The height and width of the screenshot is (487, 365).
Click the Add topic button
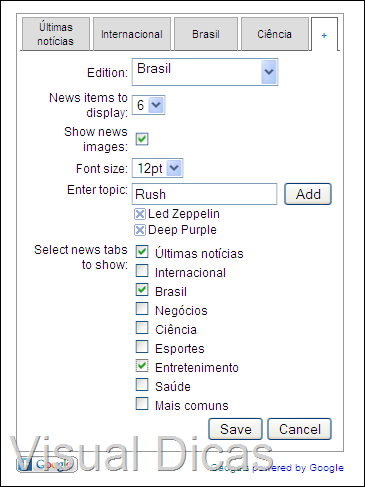(x=308, y=194)
